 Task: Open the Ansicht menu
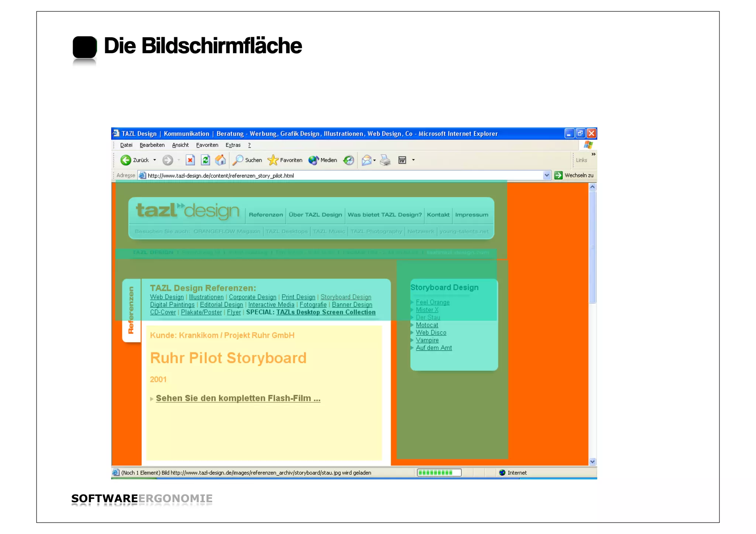tap(180, 145)
